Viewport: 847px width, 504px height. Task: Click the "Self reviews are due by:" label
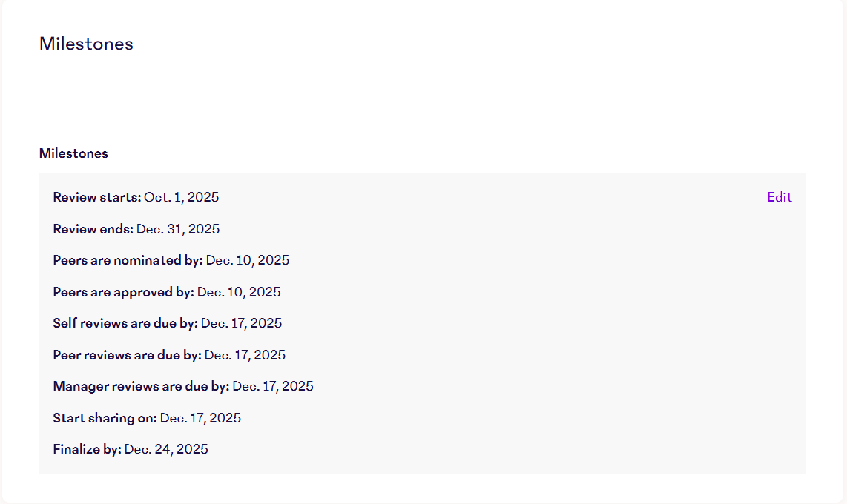(125, 323)
